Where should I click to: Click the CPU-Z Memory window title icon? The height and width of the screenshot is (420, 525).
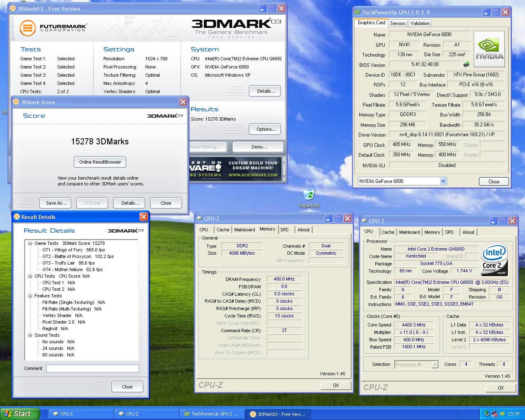pyautogui.click(x=199, y=219)
